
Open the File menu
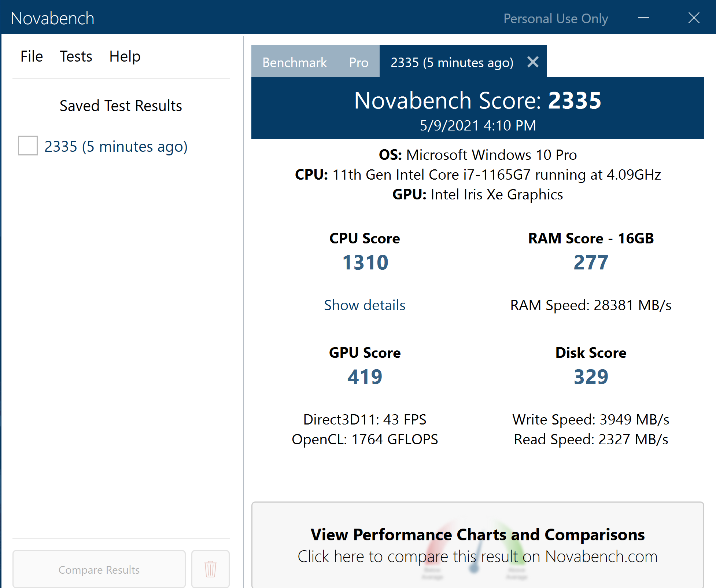(x=32, y=56)
